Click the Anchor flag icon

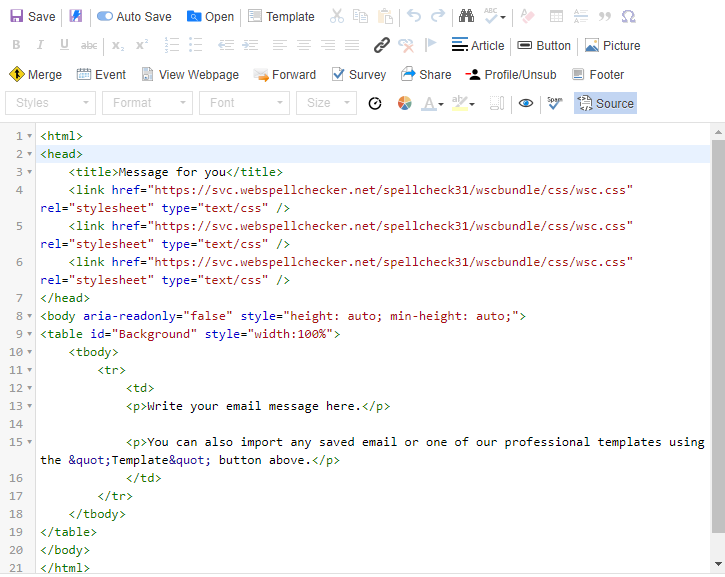pos(430,45)
